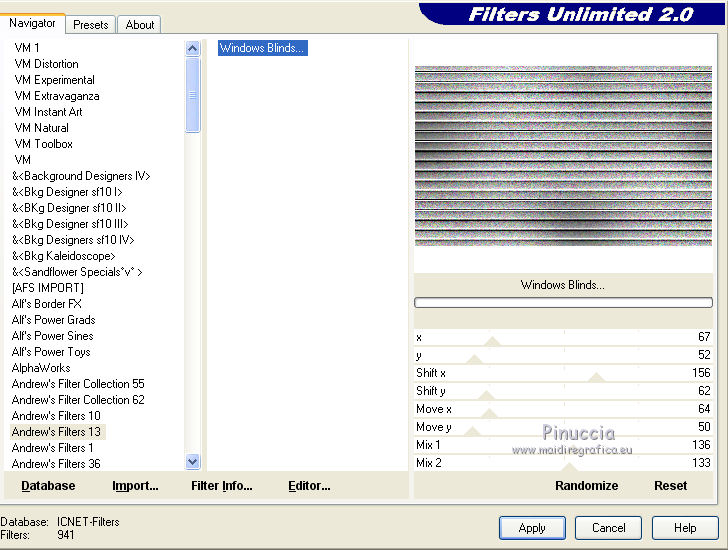Click the Apply button
728x550 pixels.
[532, 528]
